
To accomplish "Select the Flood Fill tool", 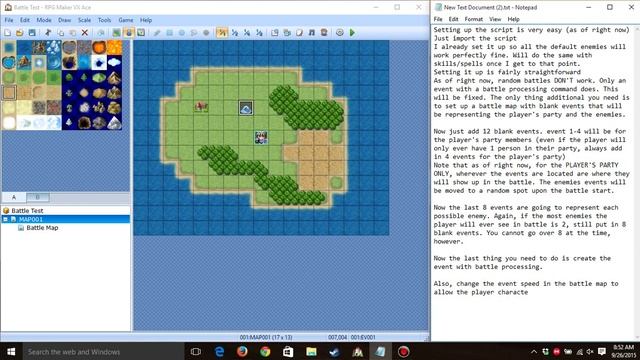I will pos(194,33).
